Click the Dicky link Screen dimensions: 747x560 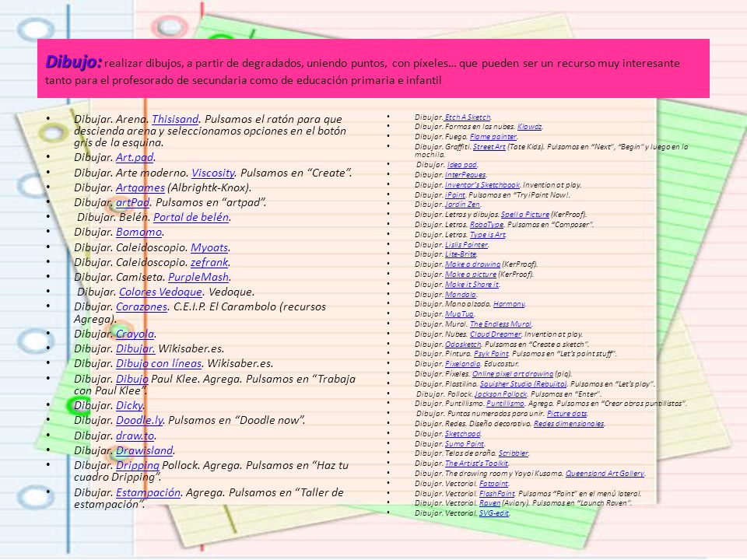pos(129,405)
